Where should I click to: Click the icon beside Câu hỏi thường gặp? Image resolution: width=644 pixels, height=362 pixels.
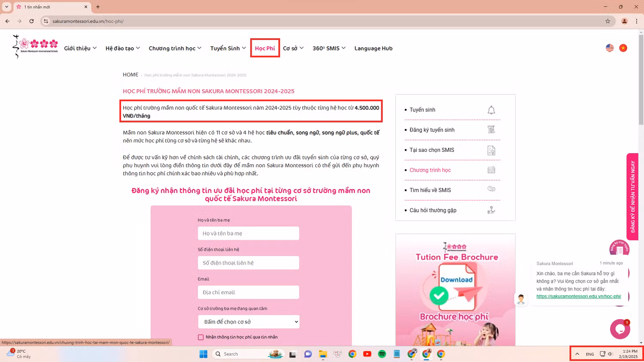click(x=491, y=210)
